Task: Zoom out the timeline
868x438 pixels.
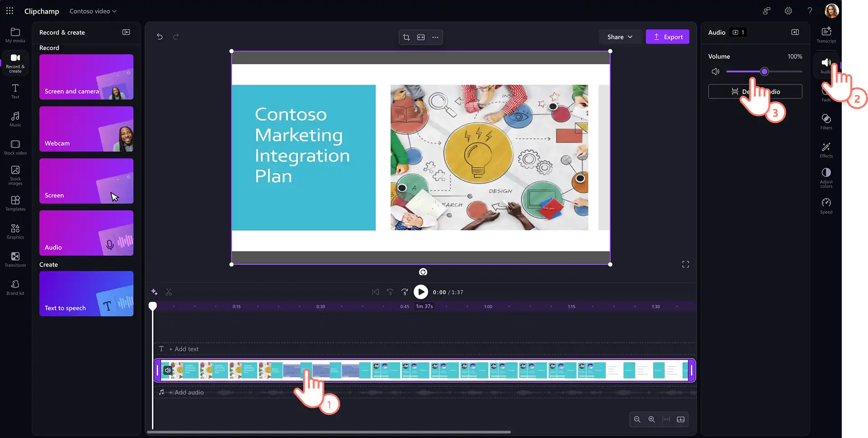Action: click(x=637, y=419)
